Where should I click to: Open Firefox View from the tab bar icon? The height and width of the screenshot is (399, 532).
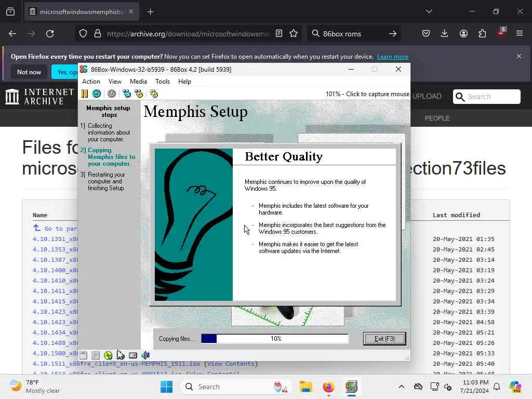[10, 12]
